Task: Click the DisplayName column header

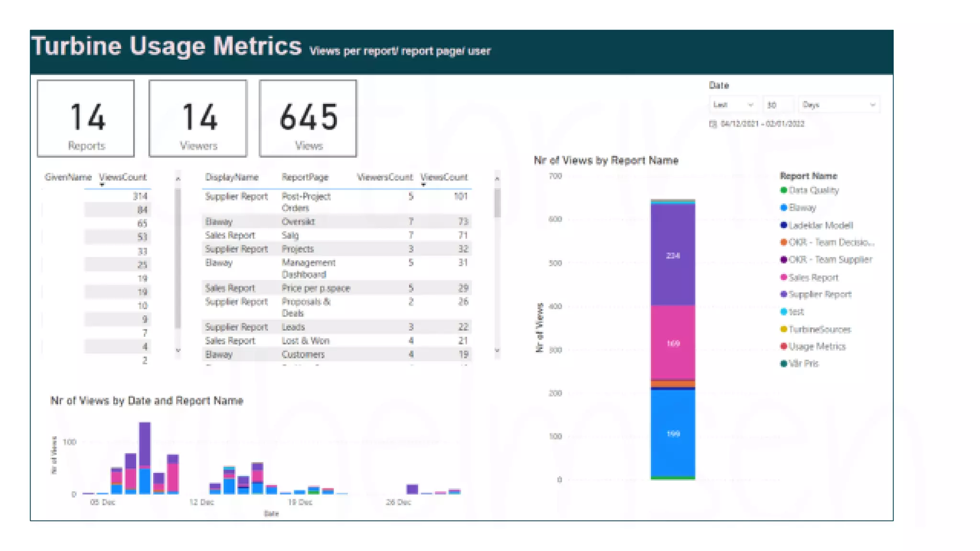Action: click(232, 177)
